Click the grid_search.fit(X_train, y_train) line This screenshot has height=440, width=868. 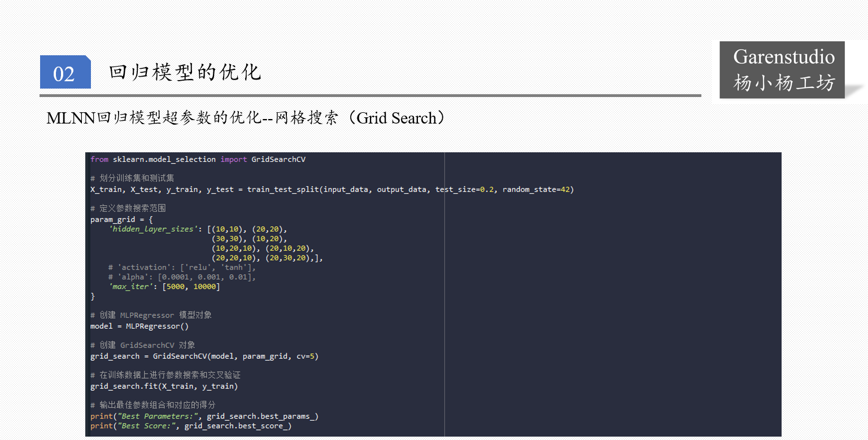[164, 386]
